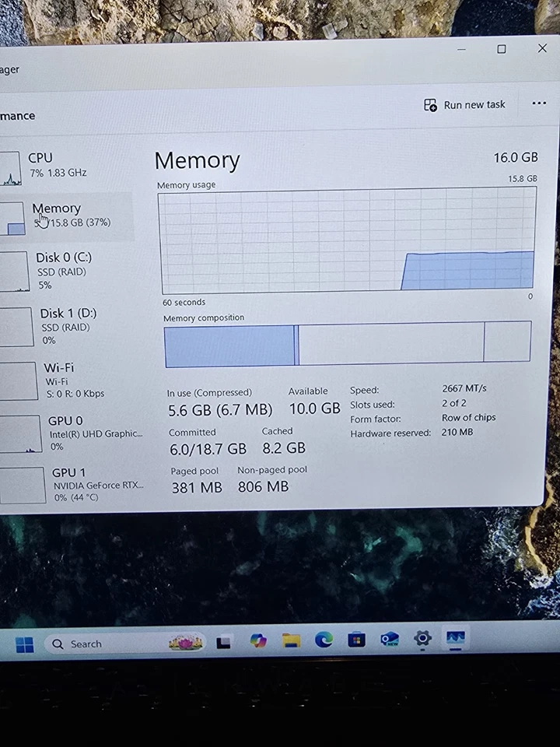Screen dimensions: 560x747
Task: Click the GPU 0 mini graph thumbnail
Action: point(20,433)
